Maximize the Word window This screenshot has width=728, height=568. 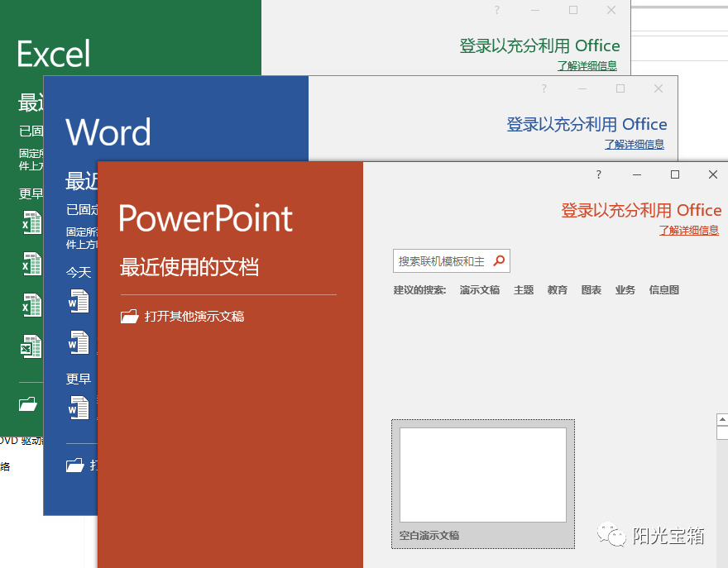click(x=620, y=88)
